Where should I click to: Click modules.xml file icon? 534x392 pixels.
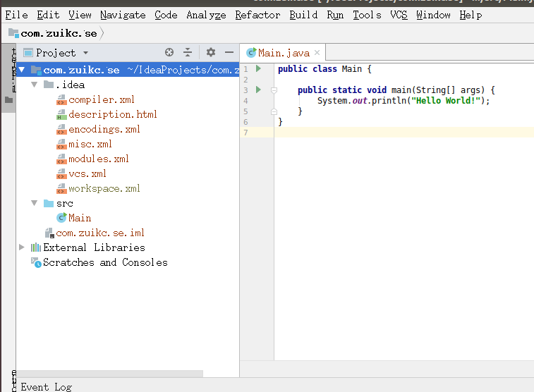click(61, 159)
